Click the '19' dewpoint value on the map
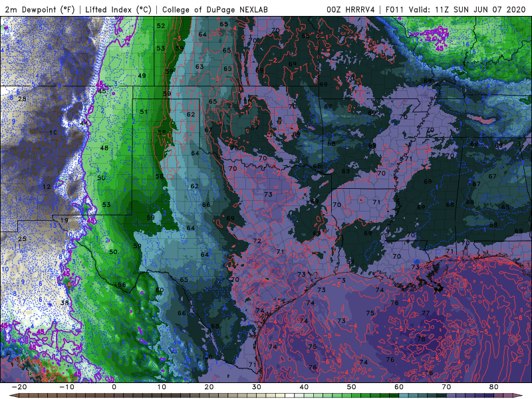 [x=64, y=220]
